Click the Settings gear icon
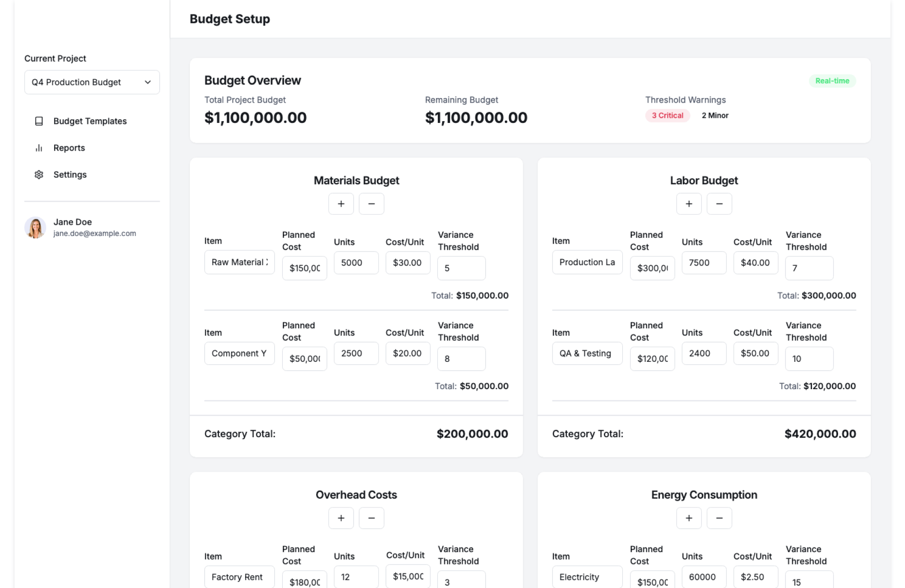The height and width of the screenshot is (588, 905). coord(39,175)
